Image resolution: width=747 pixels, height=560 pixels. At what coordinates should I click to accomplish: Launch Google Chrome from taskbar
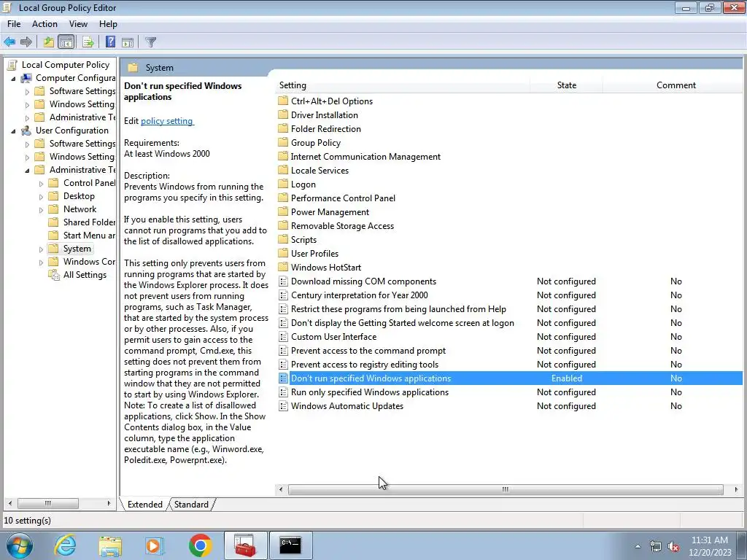[200, 545]
